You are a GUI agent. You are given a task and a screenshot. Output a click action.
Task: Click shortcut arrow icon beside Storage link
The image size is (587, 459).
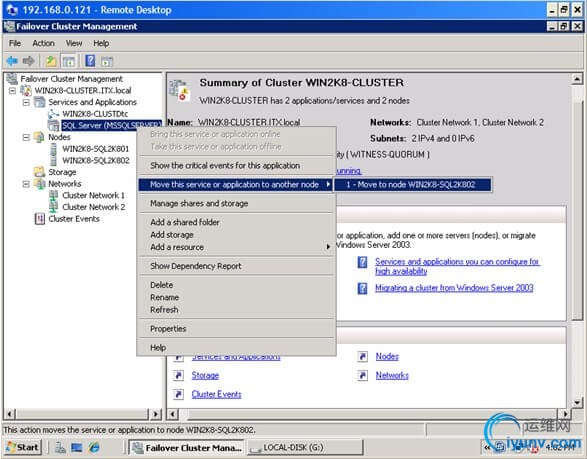tap(179, 375)
